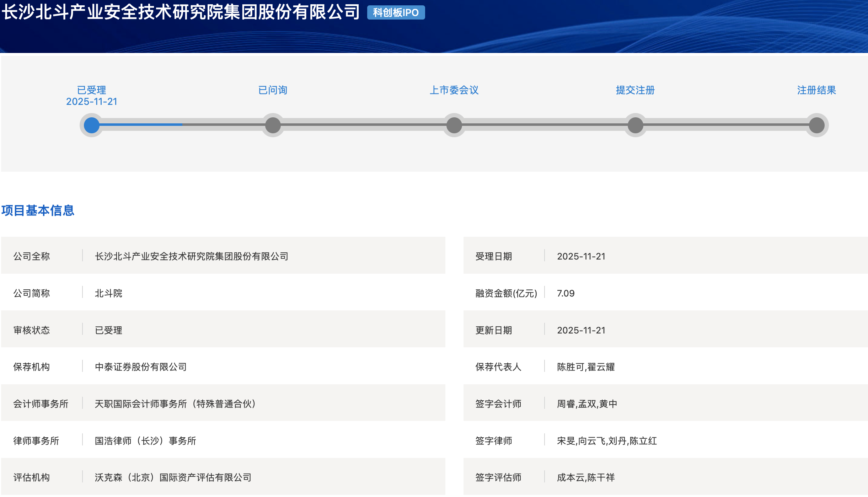
Task: Click the 上市委会议 timeline circle
Action: (x=454, y=125)
